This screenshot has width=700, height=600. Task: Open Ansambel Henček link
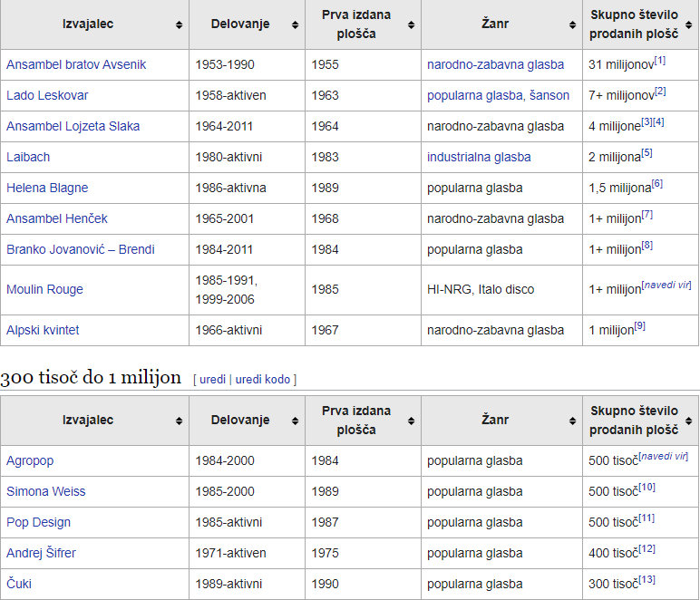[57, 218]
